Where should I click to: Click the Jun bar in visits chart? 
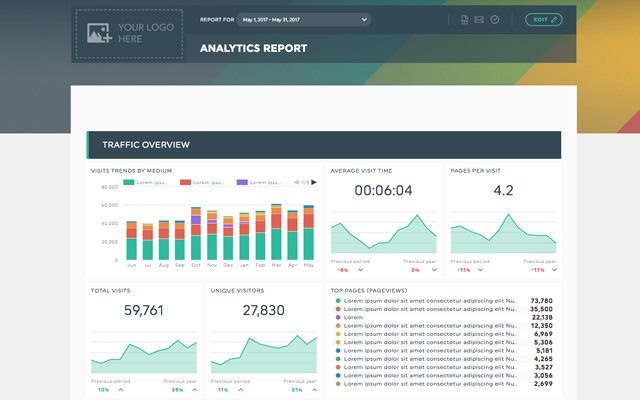pos(131,240)
